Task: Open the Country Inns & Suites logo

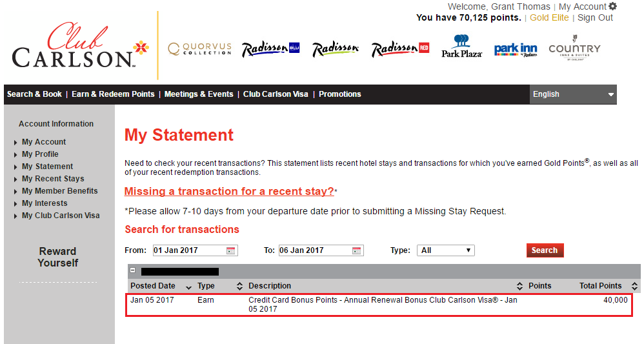Action: (574, 49)
